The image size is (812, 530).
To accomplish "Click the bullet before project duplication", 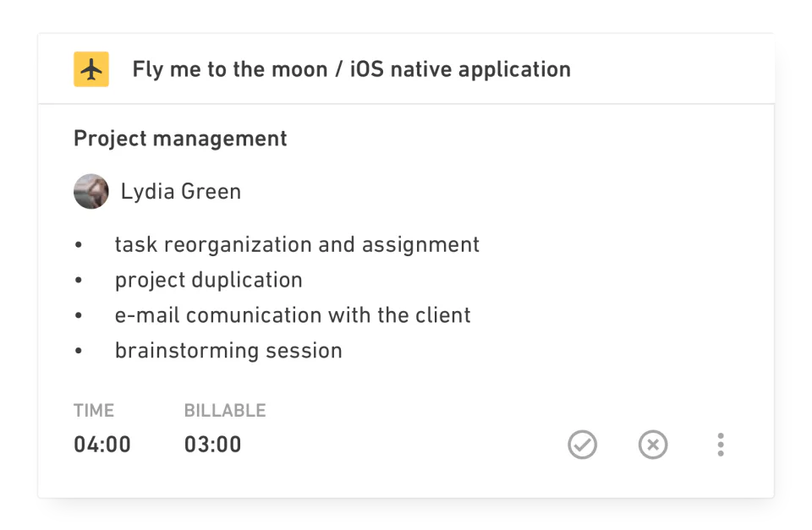I will pyautogui.click(x=80, y=280).
